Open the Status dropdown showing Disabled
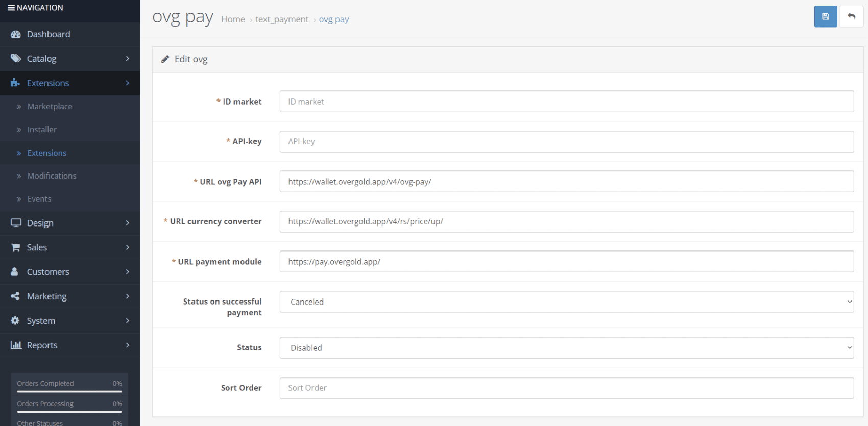The height and width of the screenshot is (426, 868). pyautogui.click(x=567, y=347)
